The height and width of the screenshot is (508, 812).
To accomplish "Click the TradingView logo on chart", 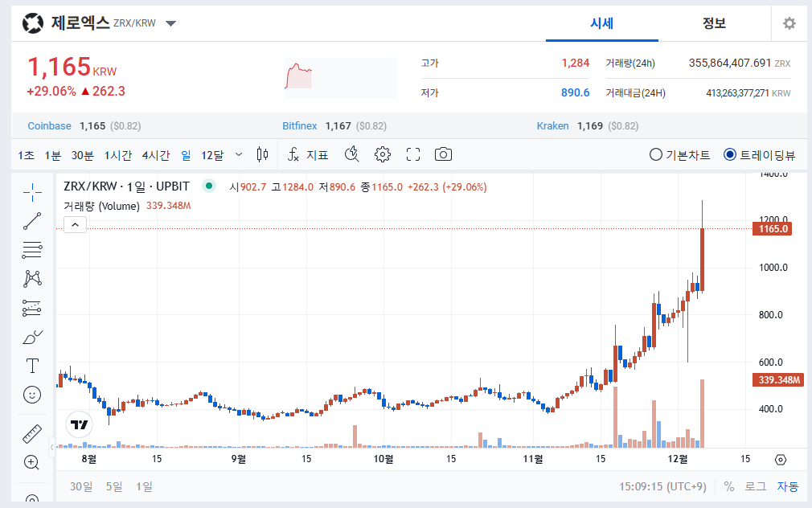I will (x=80, y=424).
